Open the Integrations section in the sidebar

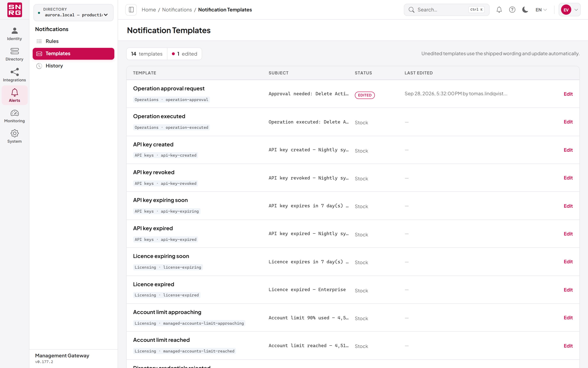tap(14, 75)
